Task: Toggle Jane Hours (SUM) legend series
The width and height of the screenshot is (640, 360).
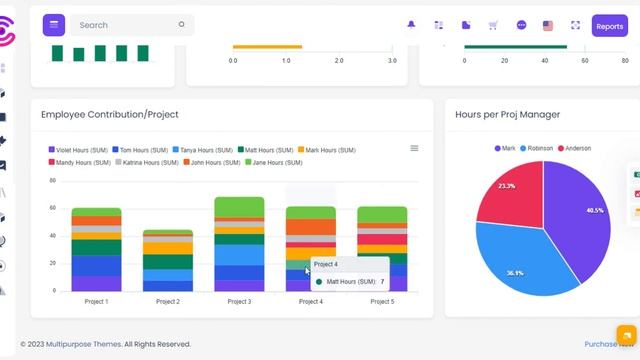Action: coord(274,162)
